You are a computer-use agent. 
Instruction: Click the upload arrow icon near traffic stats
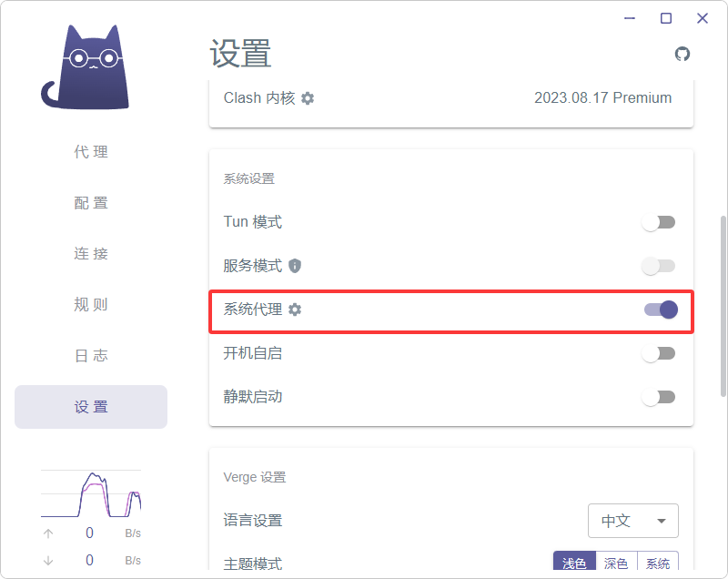pos(47,533)
